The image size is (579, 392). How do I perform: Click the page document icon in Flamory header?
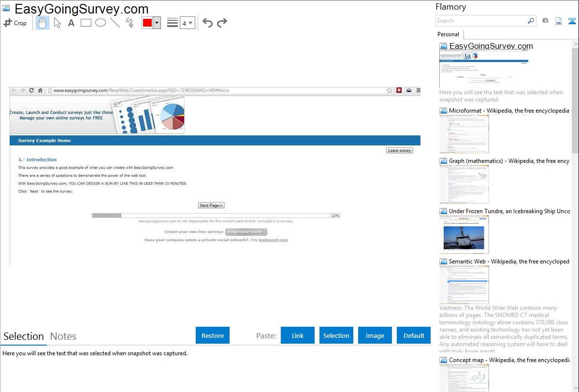(x=559, y=21)
